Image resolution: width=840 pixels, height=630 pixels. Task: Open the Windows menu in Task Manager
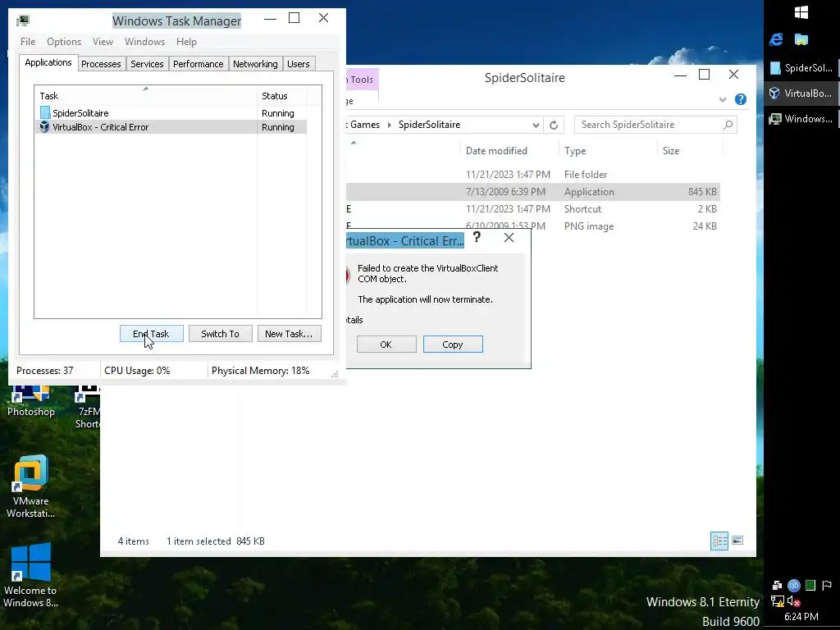[144, 42]
